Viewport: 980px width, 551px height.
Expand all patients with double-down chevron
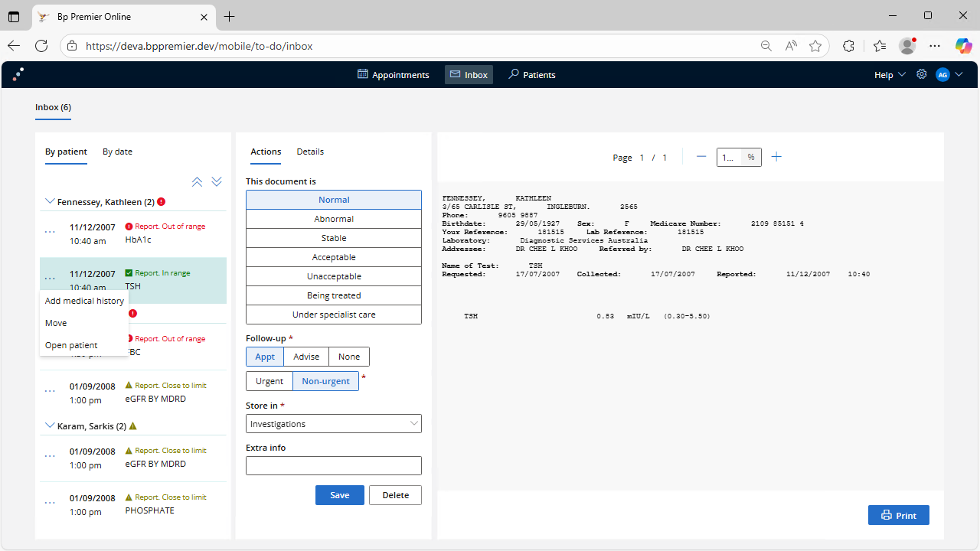pos(217,182)
